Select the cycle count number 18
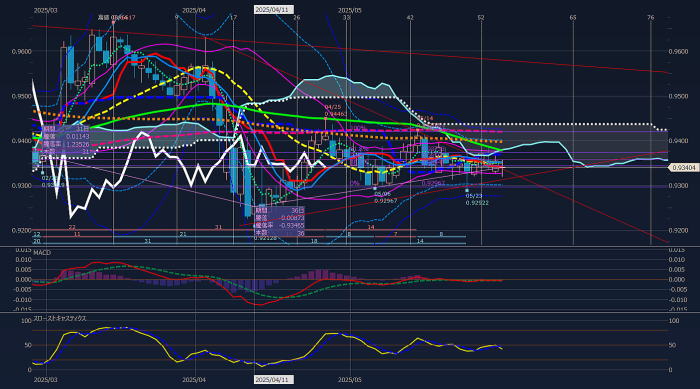 [x=314, y=241]
